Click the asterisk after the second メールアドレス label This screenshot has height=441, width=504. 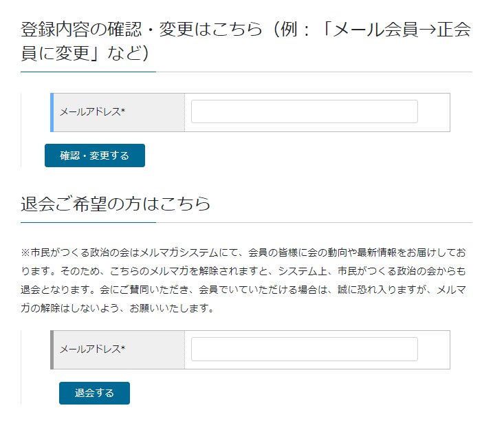[x=123, y=348]
